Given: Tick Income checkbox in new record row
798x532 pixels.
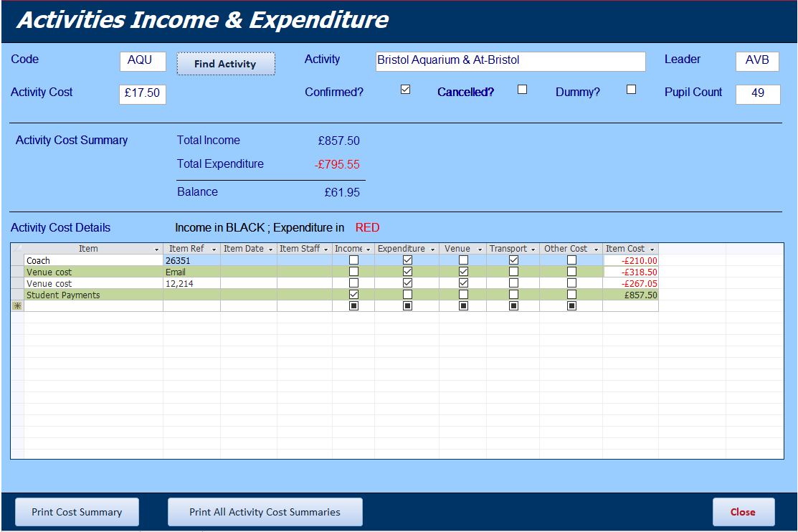Looking at the screenshot, I should (x=353, y=306).
